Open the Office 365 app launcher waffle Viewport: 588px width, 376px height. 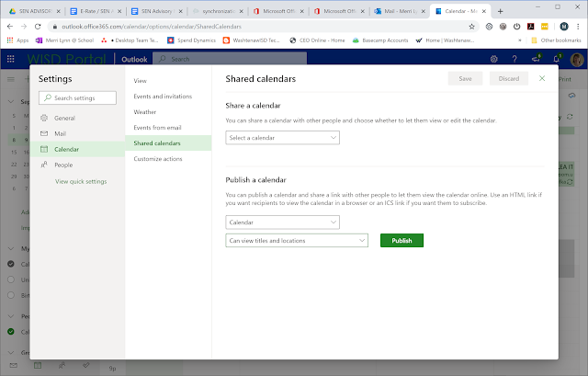(10, 58)
